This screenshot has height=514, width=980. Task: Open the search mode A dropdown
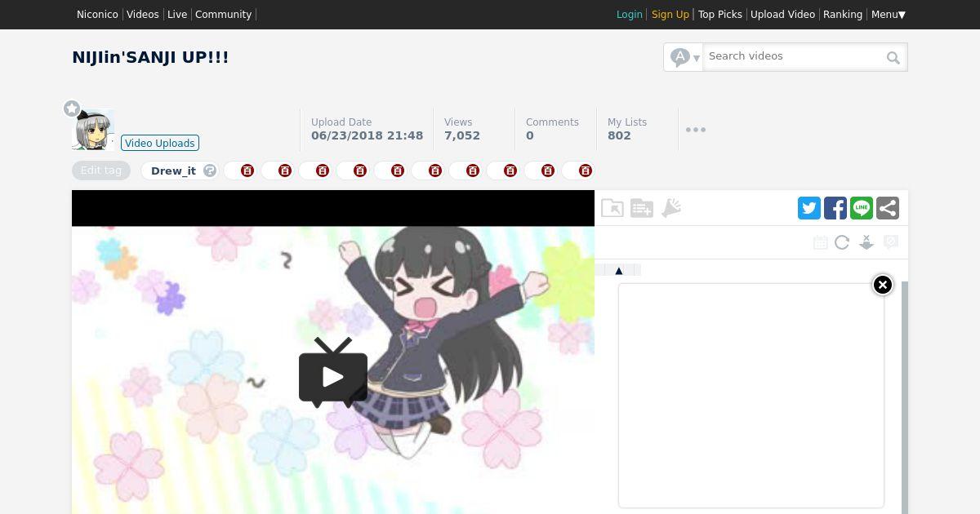pos(684,57)
